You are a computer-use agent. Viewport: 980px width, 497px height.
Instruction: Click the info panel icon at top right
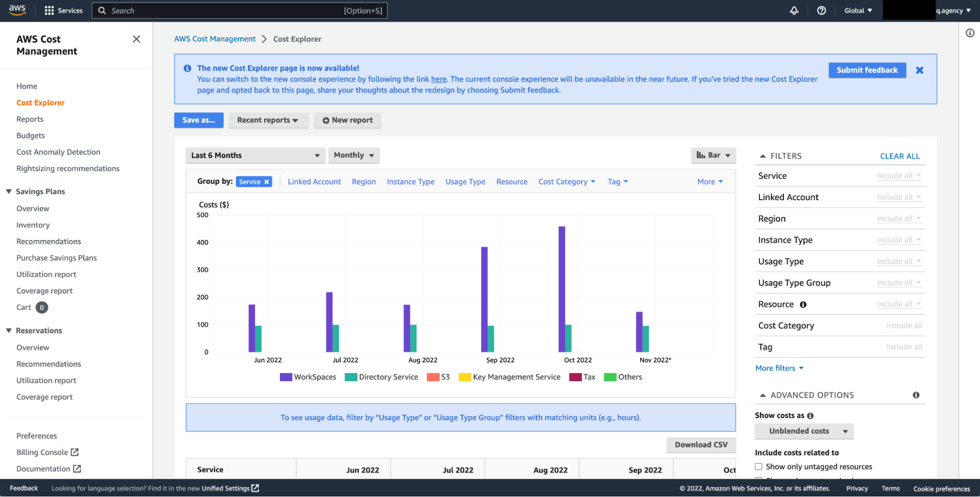tap(970, 33)
